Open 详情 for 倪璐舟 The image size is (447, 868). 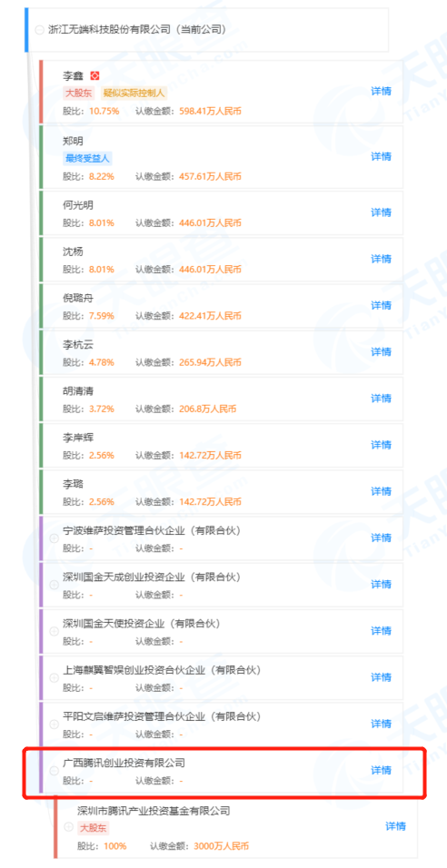click(x=381, y=305)
